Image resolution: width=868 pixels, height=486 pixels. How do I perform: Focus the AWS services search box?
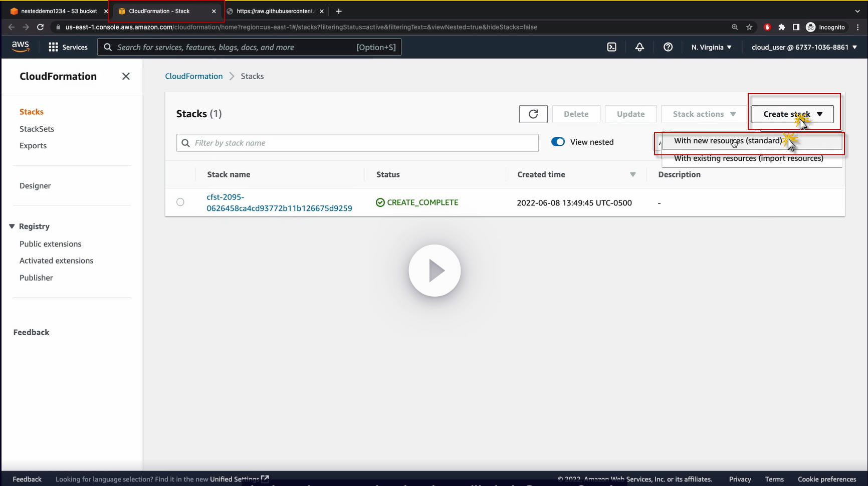pyautogui.click(x=249, y=47)
